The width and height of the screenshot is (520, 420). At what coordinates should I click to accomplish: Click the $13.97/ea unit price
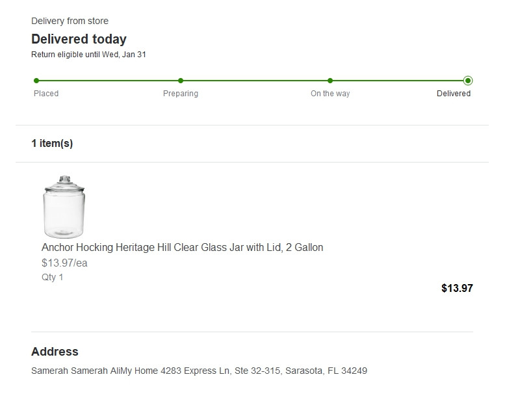[x=64, y=263]
